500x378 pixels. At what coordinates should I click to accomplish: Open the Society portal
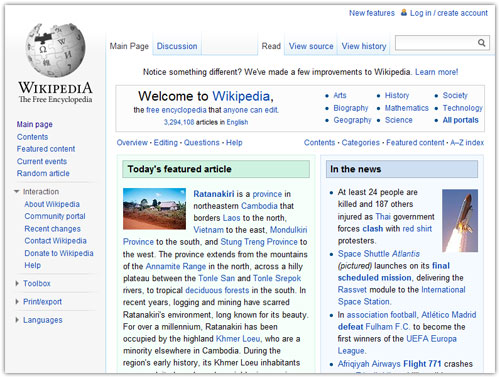click(x=455, y=95)
